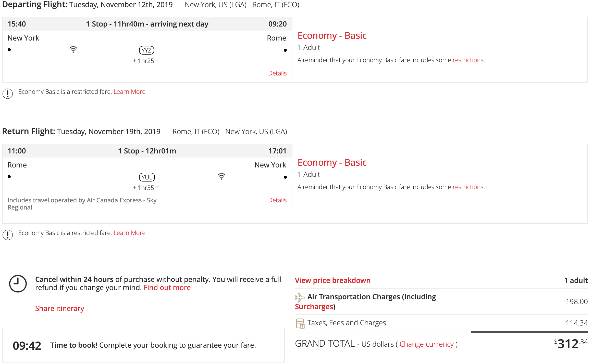Screen dimensions: 592x364
Task: Click restrictions link in departing Economy Basic fare
Action: click(468, 60)
